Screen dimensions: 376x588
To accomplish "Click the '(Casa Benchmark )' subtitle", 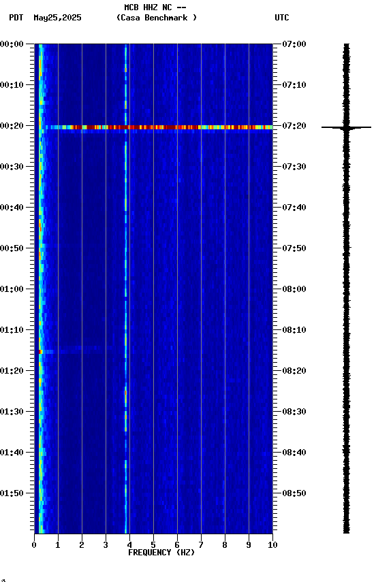I will (157, 18).
